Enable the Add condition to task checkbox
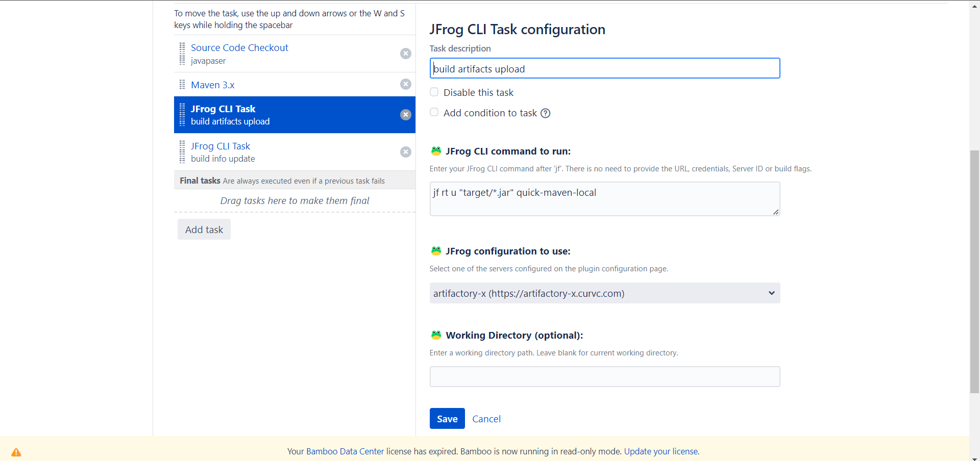 click(x=434, y=113)
